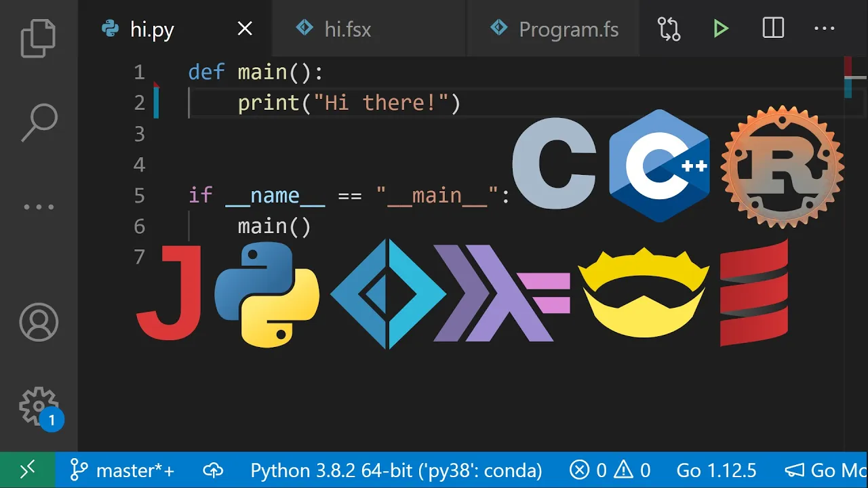Open the Accounts menu icon
The image size is (868, 488).
click(39, 321)
